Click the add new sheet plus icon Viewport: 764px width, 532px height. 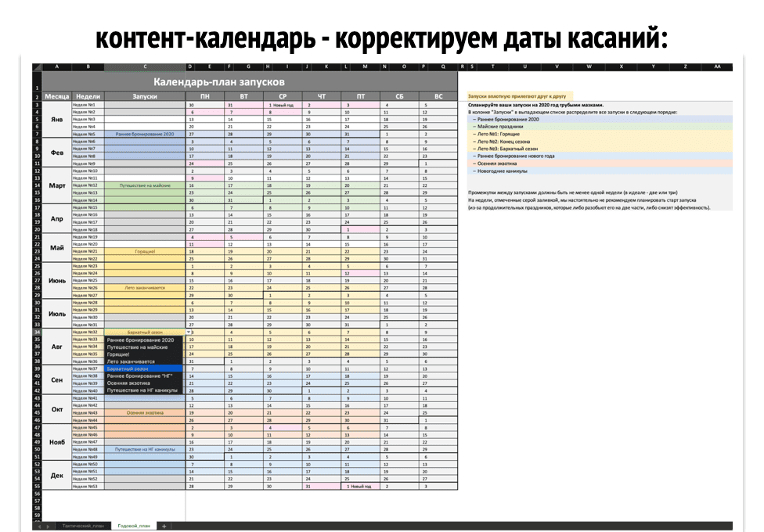(x=164, y=526)
